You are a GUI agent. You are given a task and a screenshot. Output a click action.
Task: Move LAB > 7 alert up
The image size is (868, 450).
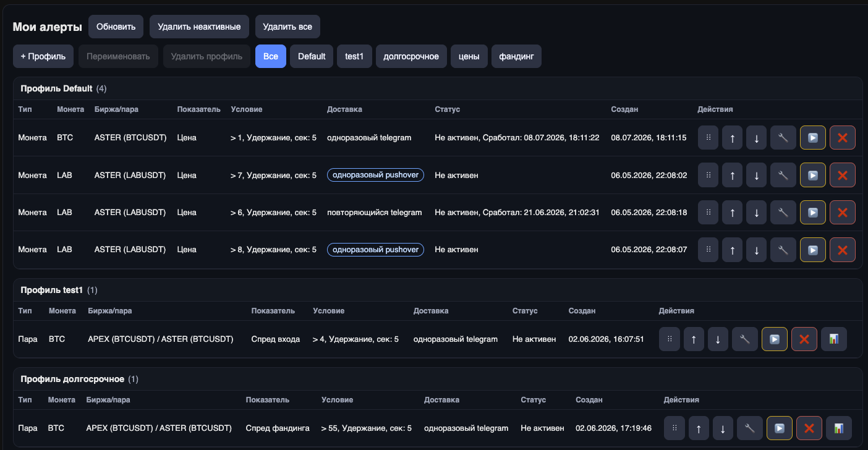coord(732,175)
